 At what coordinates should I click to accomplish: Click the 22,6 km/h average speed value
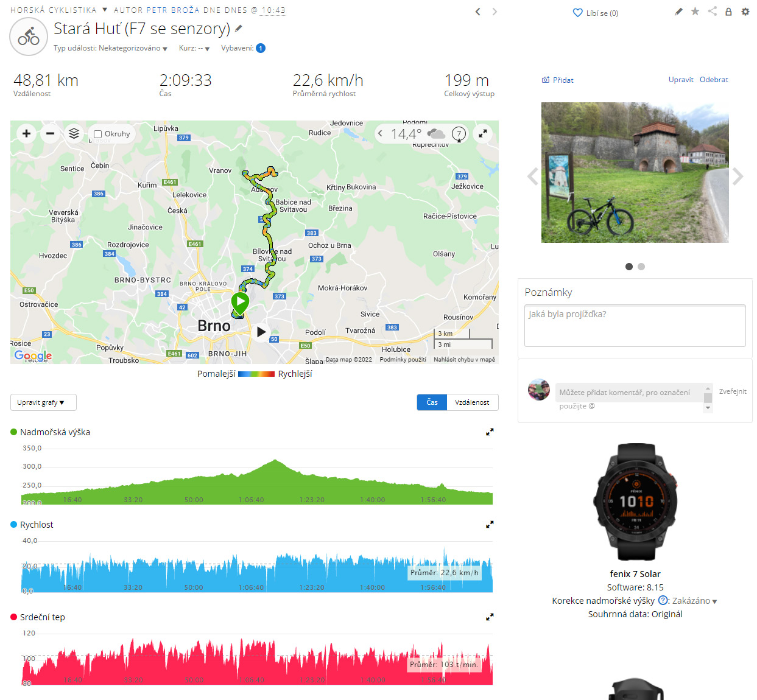point(328,80)
